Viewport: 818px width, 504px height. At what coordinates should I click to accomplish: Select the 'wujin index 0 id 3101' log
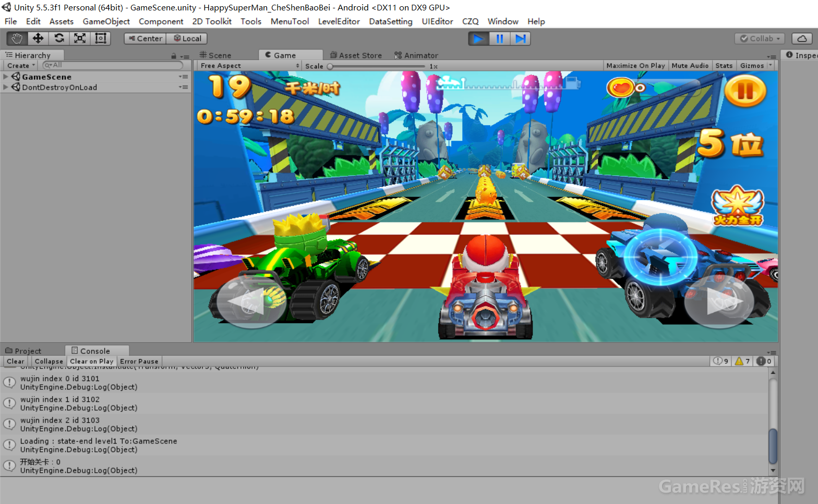coord(384,383)
